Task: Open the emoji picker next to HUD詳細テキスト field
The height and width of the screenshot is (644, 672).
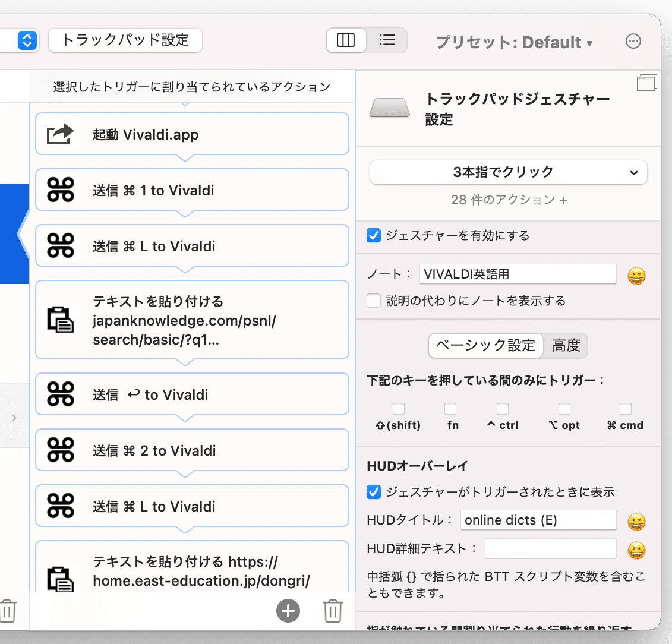Action: pyautogui.click(x=636, y=550)
